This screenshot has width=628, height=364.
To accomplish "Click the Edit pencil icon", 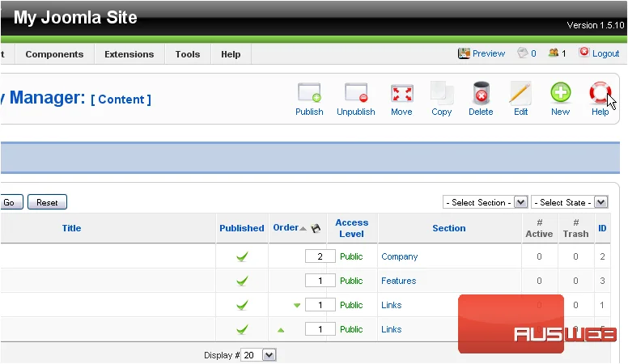I will (x=520, y=93).
